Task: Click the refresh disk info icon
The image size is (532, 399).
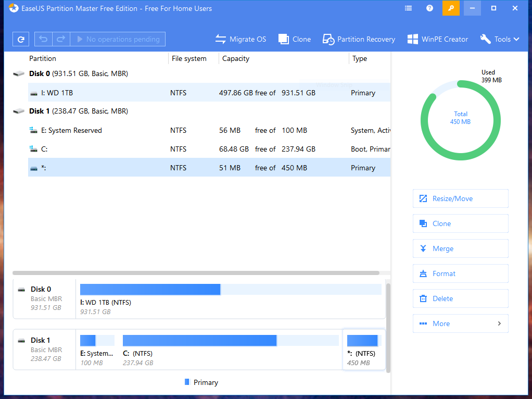Action: click(x=21, y=39)
